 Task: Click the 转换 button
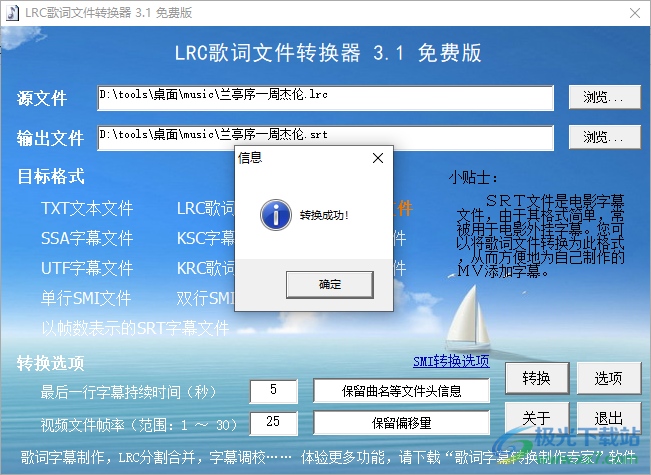point(537,378)
